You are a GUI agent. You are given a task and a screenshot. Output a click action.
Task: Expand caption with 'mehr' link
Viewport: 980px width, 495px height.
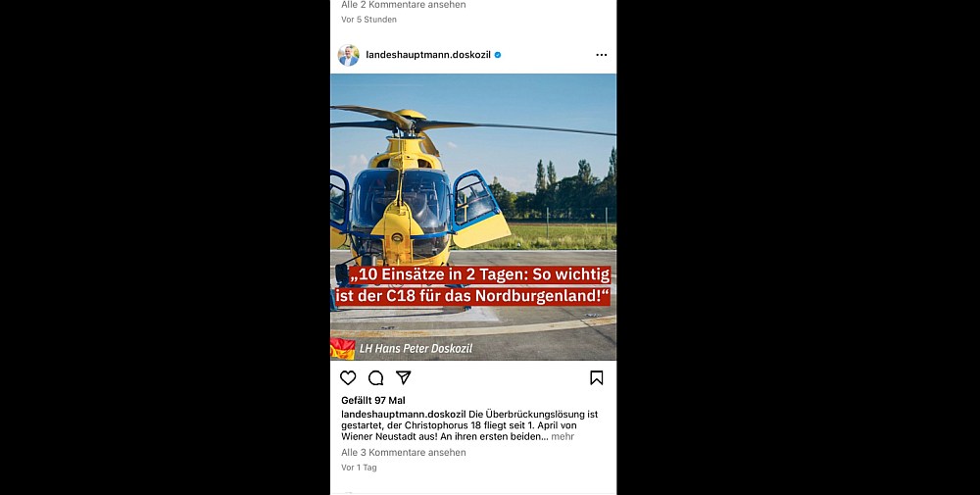pyautogui.click(x=563, y=437)
